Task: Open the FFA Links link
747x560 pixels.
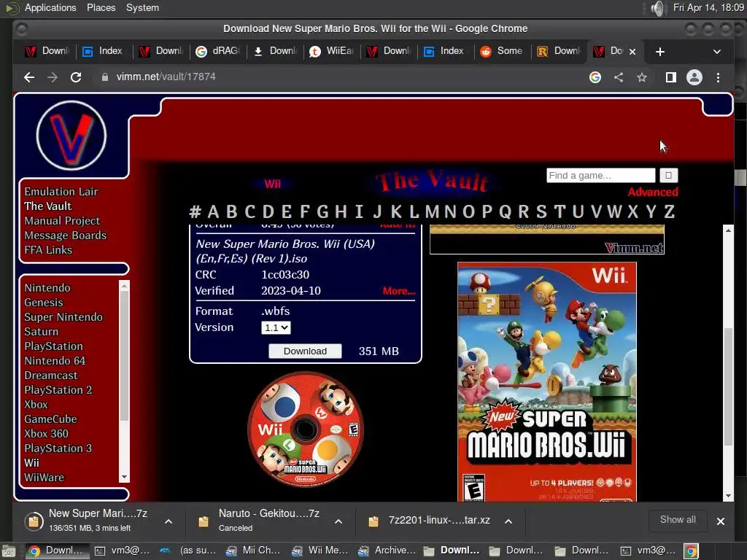Action: click(x=48, y=250)
